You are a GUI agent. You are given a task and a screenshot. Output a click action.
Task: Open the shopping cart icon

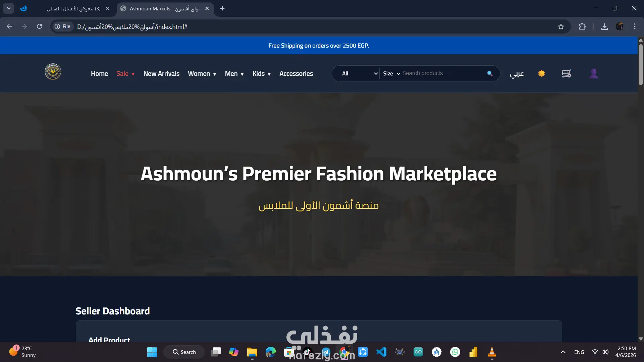click(x=566, y=73)
